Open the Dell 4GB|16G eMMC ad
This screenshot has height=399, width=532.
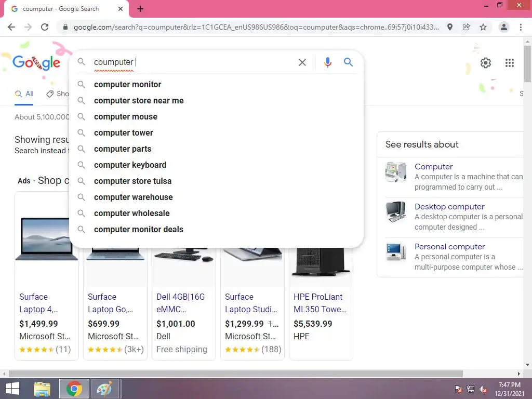[180, 303]
